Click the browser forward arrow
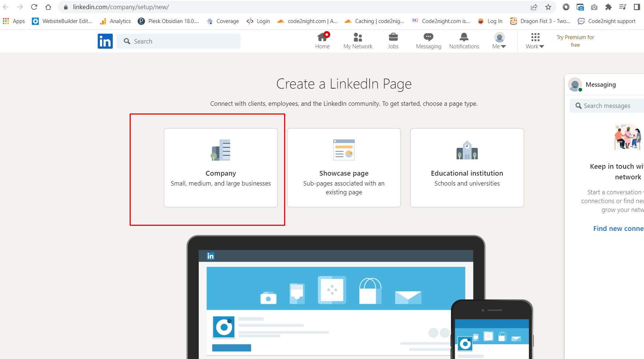This screenshot has width=644, height=359. pos(20,7)
